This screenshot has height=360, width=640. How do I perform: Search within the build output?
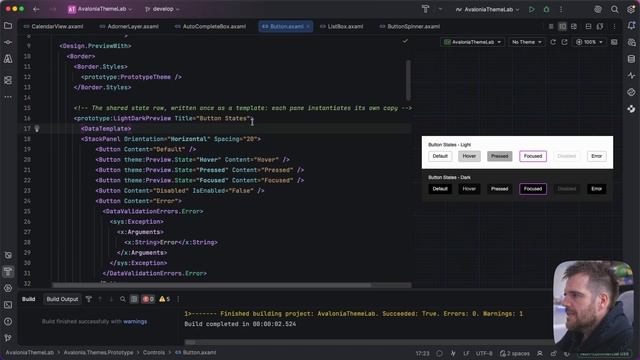click(x=122, y=299)
